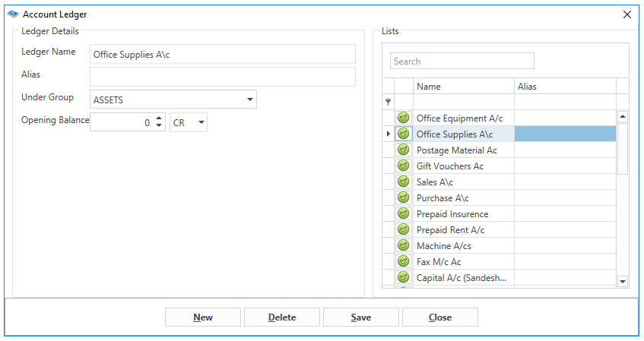This screenshot has height=341, width=644.
Task: Open the Under Group ASSETS dropdown
Action: click(x=249, y=99)
